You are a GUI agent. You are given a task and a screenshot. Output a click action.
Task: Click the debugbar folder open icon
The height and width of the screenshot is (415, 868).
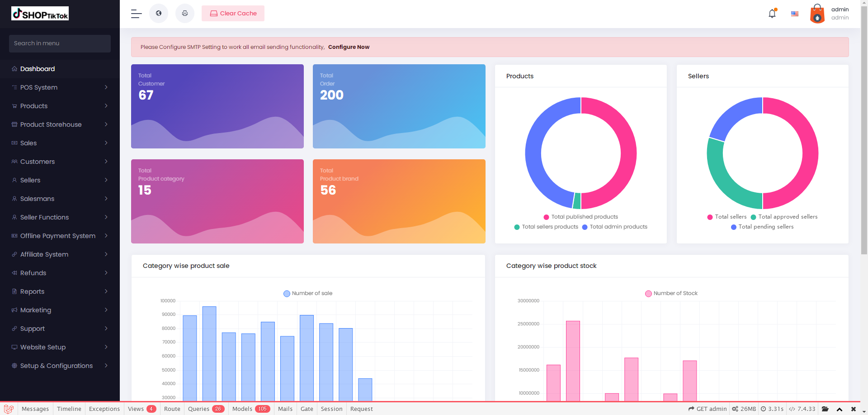point(825,409)
